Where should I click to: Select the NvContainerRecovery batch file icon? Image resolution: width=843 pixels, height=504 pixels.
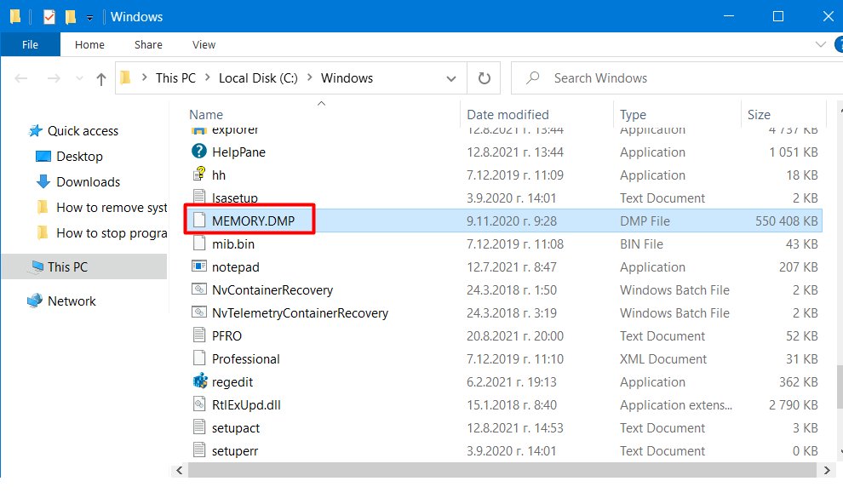[199, 289]
